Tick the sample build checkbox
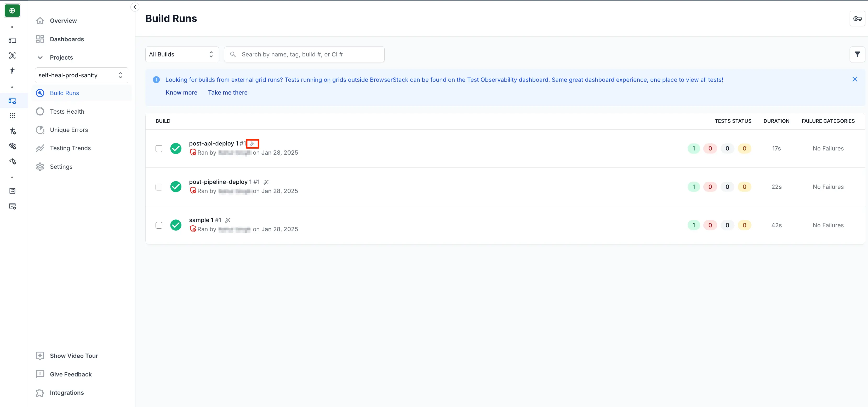 (x=159, y=225)
